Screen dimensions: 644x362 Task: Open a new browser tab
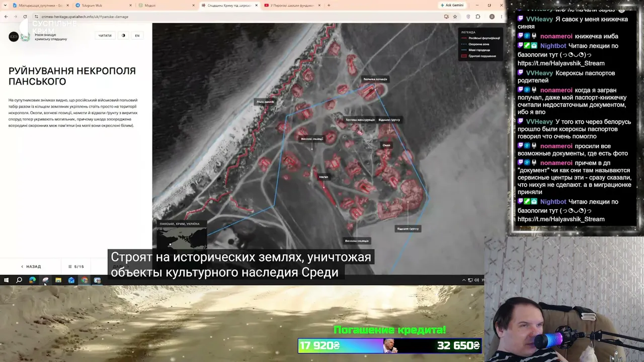[329, 6]
